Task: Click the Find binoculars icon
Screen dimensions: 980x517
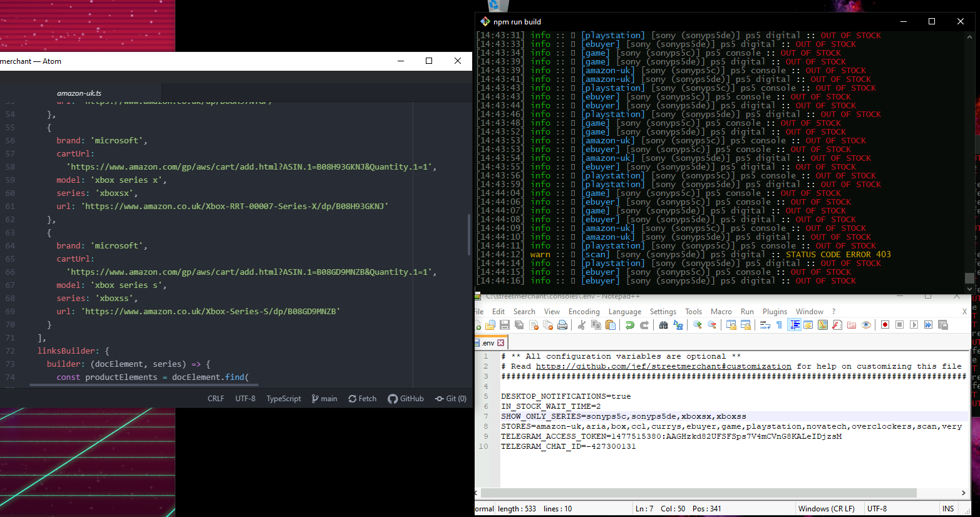Action: (663, 325)
